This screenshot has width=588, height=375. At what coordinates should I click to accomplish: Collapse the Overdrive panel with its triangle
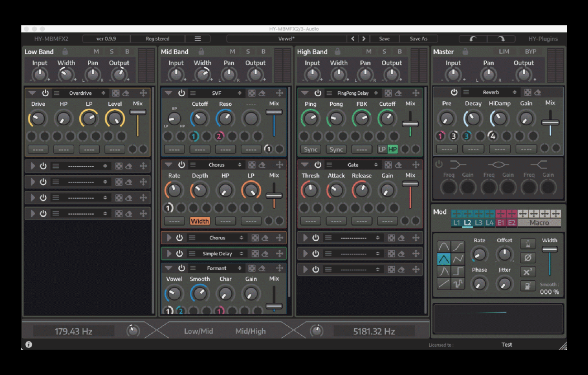coord(32,93)
